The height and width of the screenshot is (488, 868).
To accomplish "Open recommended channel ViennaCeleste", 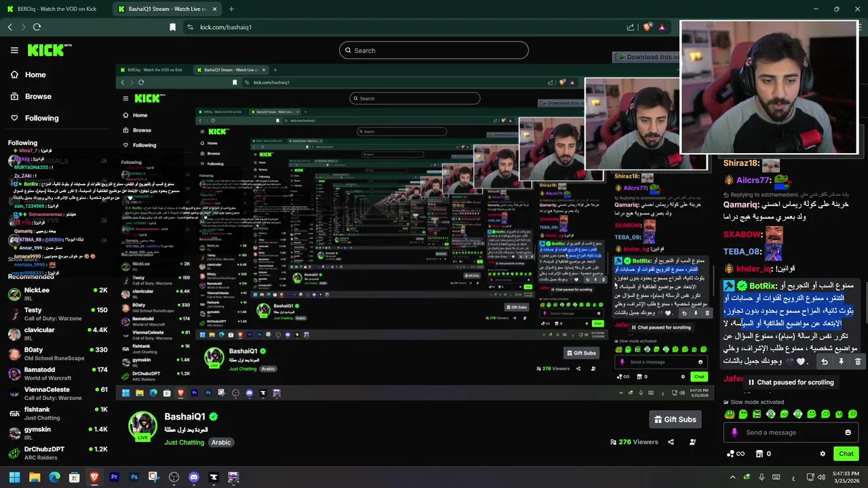I will click(58, 393).
